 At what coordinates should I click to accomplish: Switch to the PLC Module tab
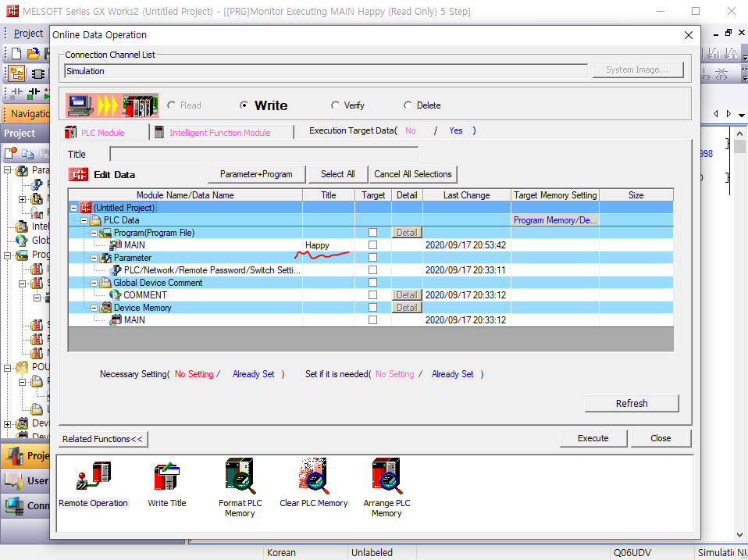pos(105,133)
